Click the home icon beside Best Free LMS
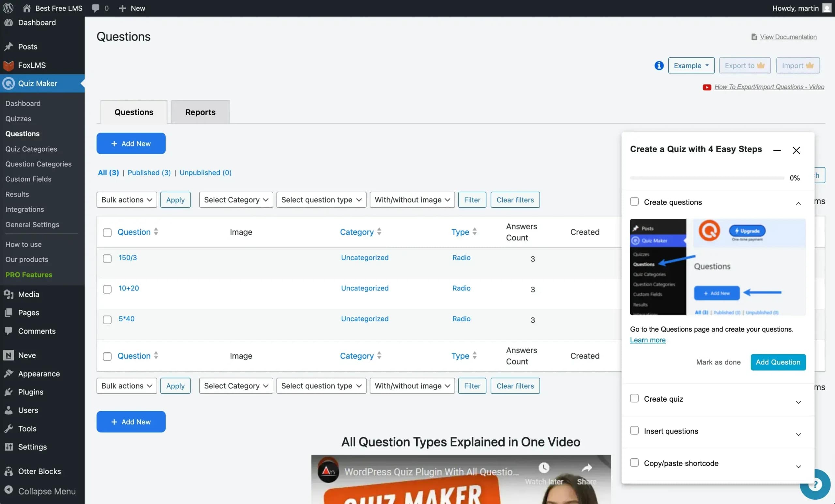Viewport: 835px width, 504px height. [x=26, y=8]
